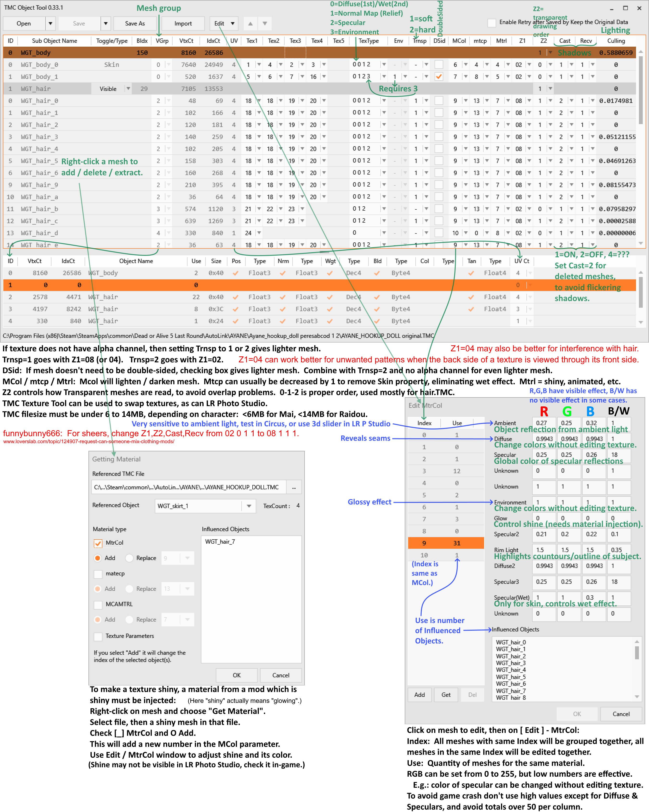
Task: Toggle MCAMTRL checkbox in Getting Material
Action: (x=98, y=605)
